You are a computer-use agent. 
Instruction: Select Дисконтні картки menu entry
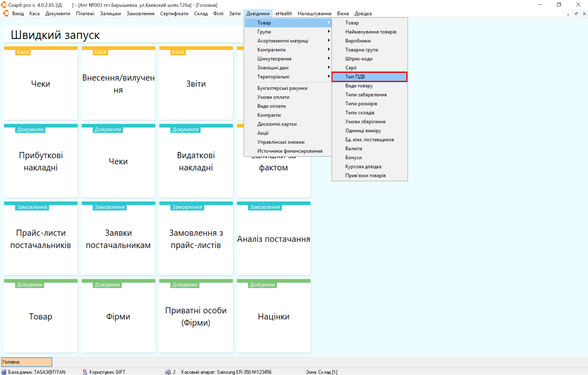(277, 124)
